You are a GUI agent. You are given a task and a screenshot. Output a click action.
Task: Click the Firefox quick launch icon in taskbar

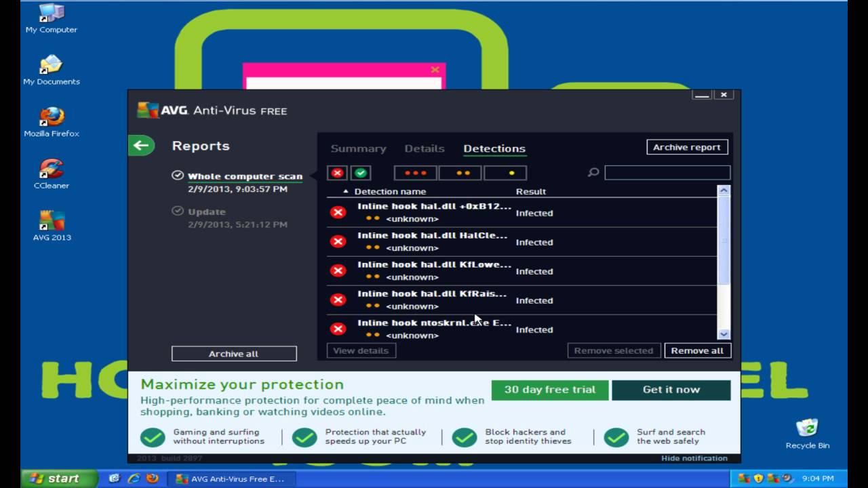(152, 479)
